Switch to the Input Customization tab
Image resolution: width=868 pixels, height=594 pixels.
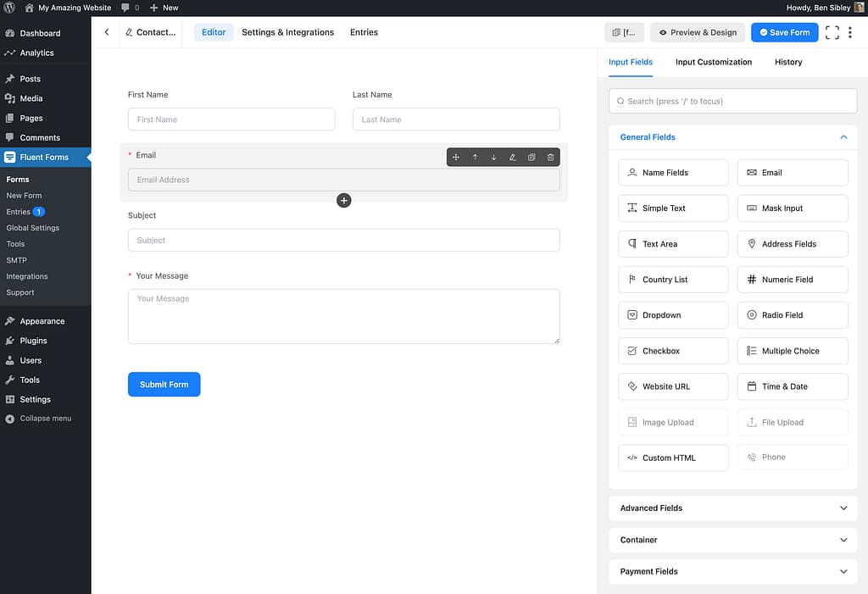click(x=713, y=62)
